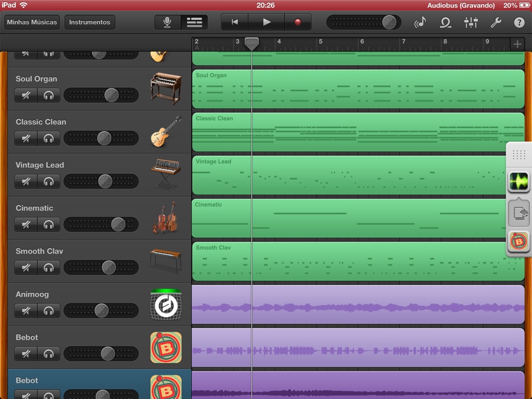The height and width of the screenshot is (399, 532).
Task: Open the Instrumentos browser
Action: pyautogui.click(x=89, y=22)
